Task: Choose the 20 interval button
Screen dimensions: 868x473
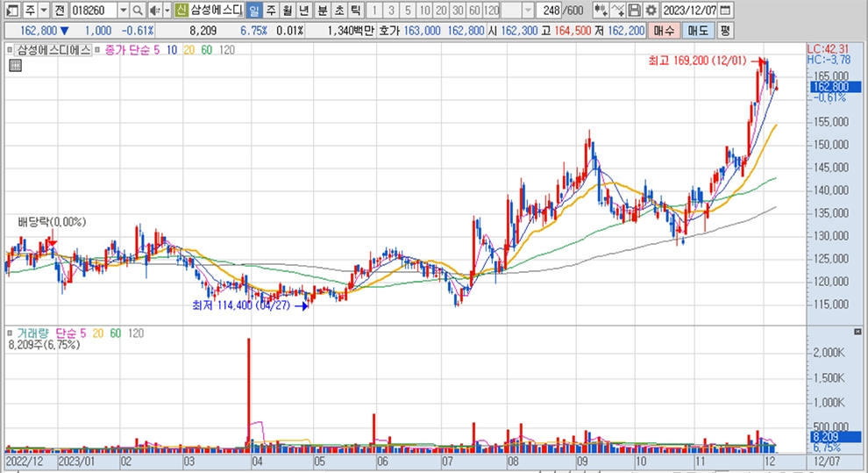Action: click(x=441, y=10)
